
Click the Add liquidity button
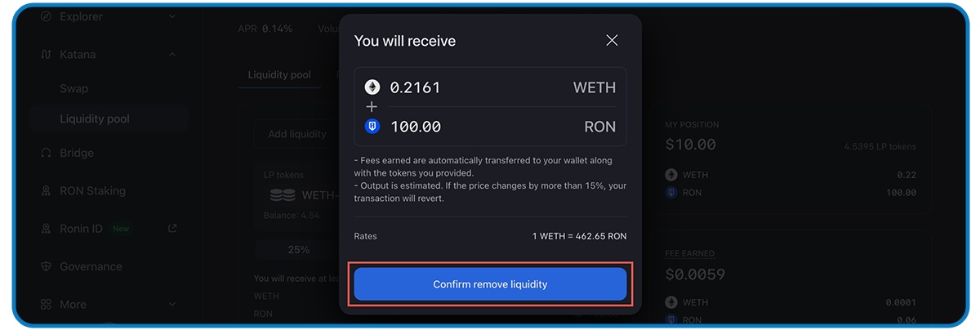(296, 134)
